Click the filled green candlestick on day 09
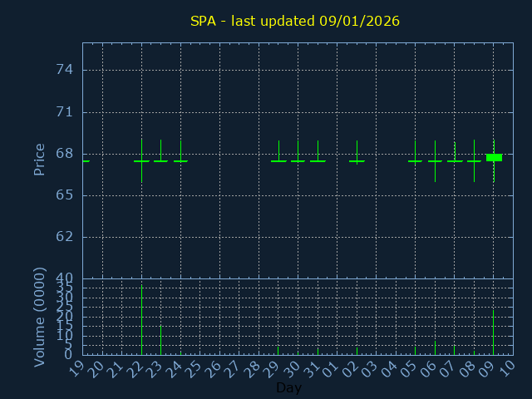Screen dimensions: 532x399 click(494, 157)
